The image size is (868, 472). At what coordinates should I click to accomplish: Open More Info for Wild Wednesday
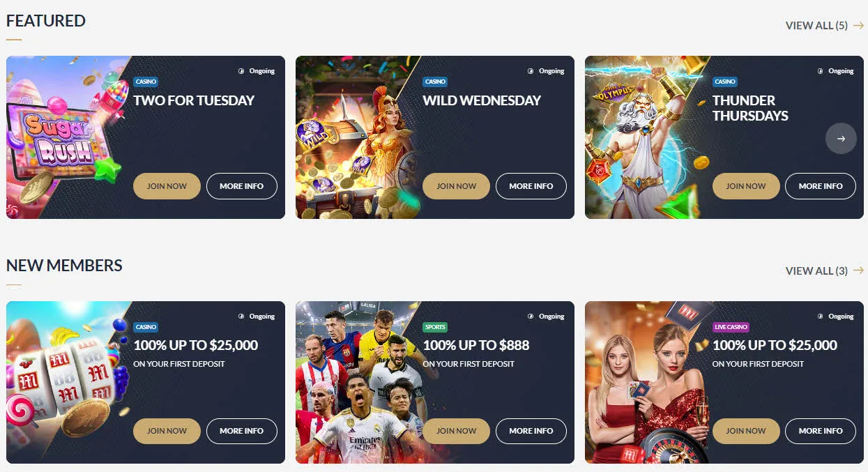click(531, 186)
